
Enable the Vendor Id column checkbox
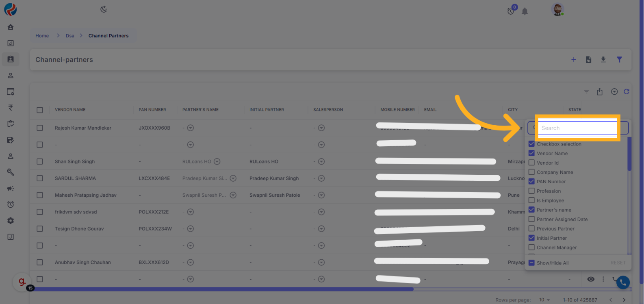(531, 163)
